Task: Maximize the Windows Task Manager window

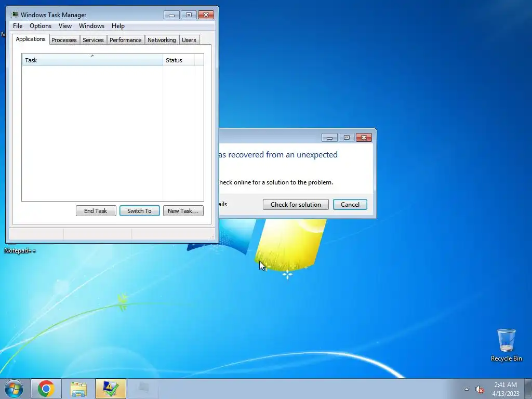Action: pyautogui.click(x=189, y=15)
